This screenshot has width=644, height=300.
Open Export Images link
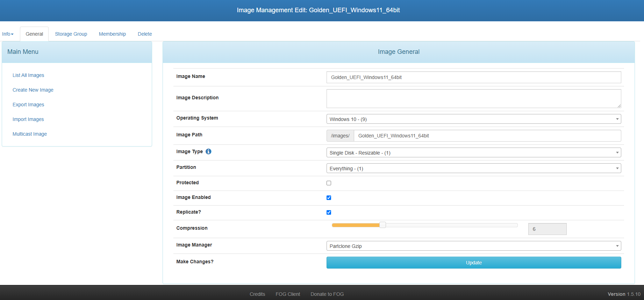point(28,105)
